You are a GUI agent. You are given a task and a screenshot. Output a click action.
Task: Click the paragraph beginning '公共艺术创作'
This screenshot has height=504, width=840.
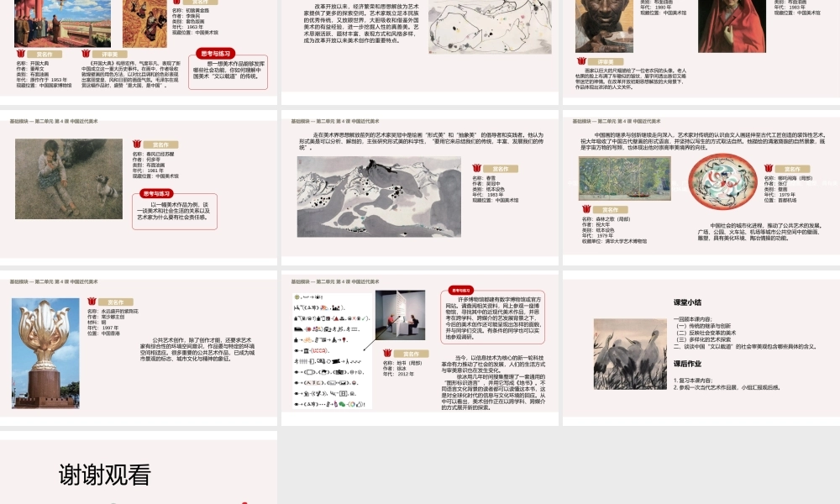coord(197,349)
